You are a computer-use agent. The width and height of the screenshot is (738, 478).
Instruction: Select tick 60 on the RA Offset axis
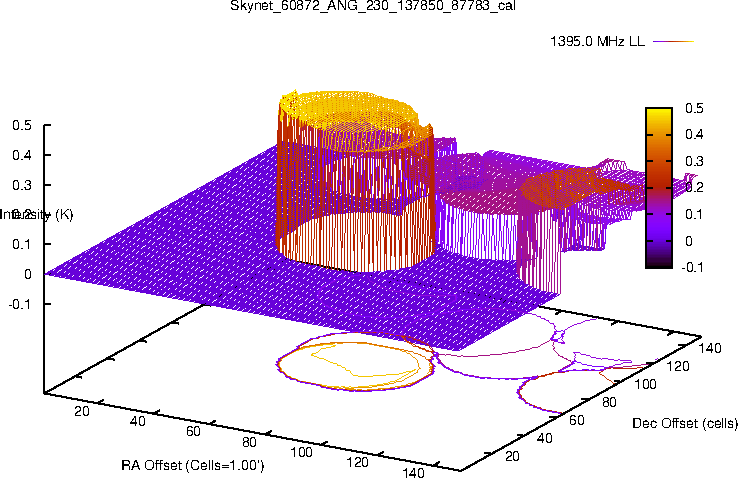pos(193,431)
